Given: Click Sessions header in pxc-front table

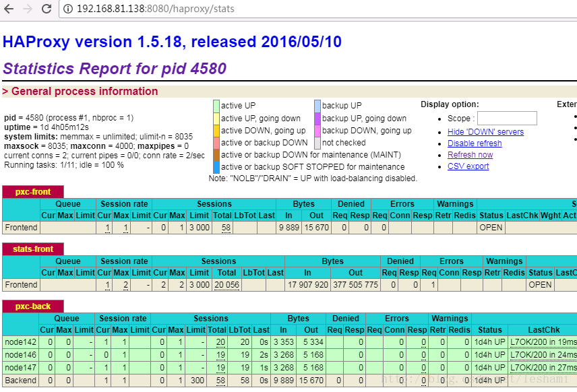Looking at the screenshot, I should (x=214, y=203).
